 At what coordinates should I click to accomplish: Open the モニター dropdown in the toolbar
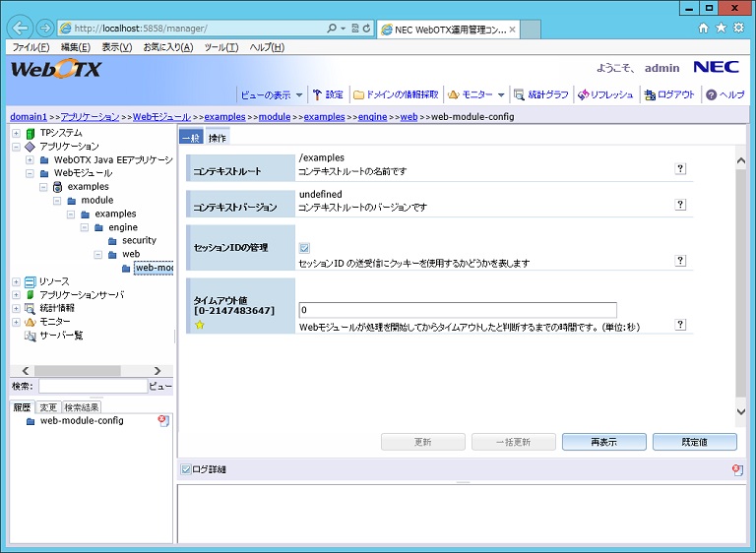(475, 95)
